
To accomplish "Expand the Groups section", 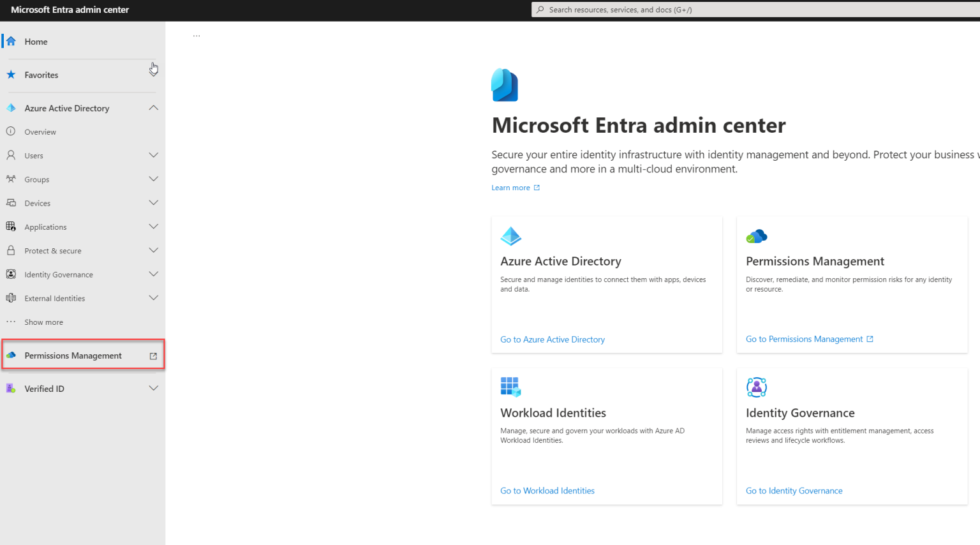I will click(x=153, y=179).
